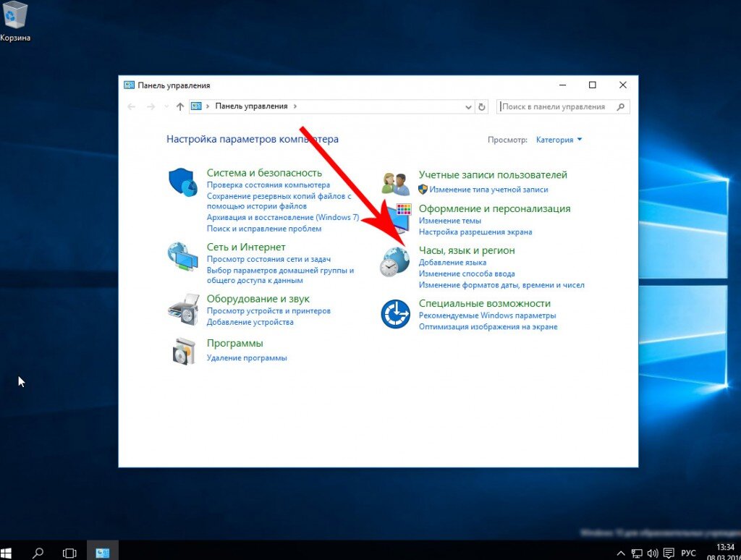The width and height of the screenshot is (741, 560).
Task: Open Рекомендуемые Windows параметры link
Action: (x=487, y=315)
